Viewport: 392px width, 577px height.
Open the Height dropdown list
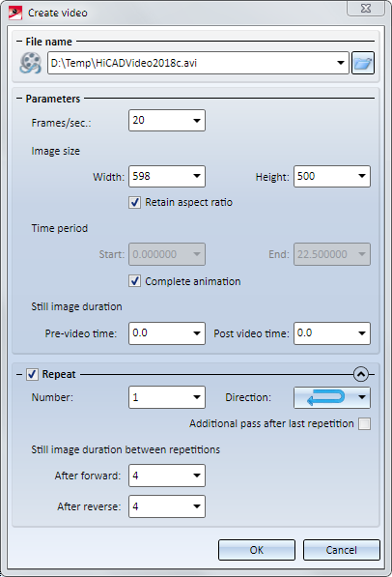(x=362, y=176)
